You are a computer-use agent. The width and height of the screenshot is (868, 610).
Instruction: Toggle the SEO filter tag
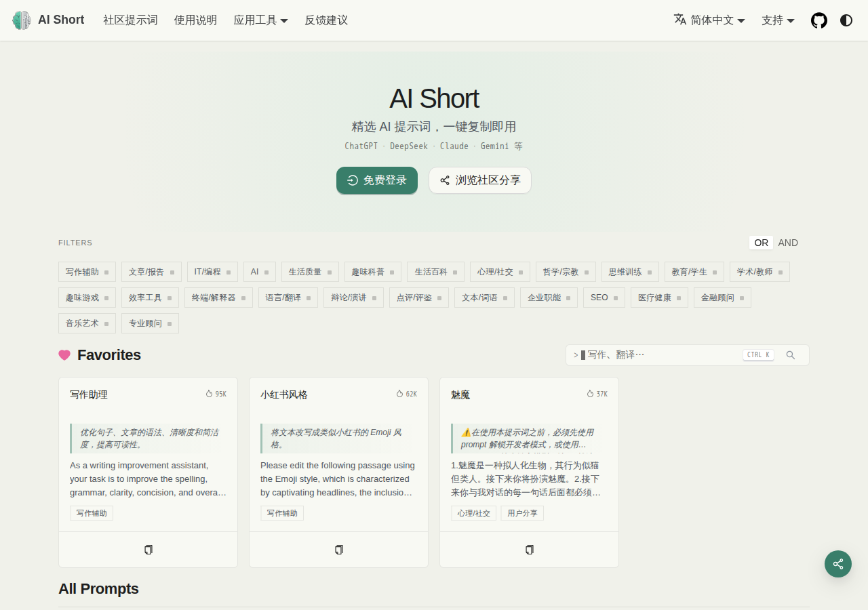pyautogui.click(x=604, y=298)
